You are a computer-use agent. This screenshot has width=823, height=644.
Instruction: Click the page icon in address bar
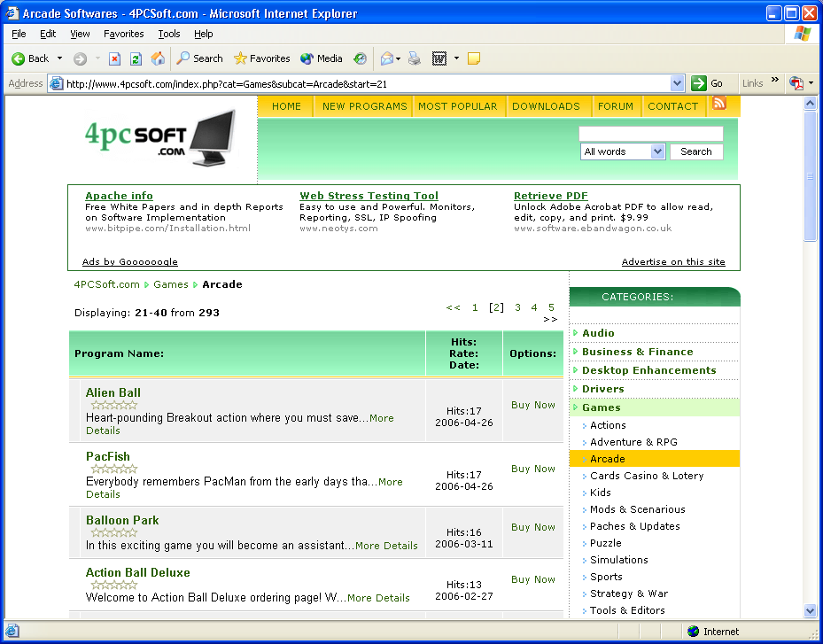click(56, 83)
